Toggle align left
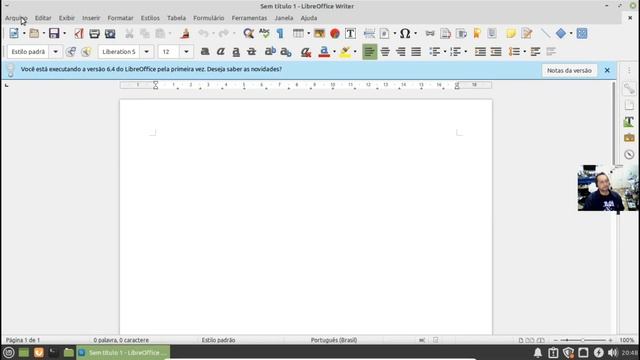The width and height of the screenshot is (640, 360). click(x=369, y=52)
